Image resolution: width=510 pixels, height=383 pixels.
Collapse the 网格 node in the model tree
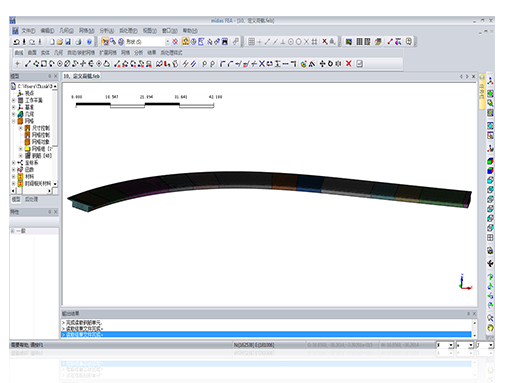(x=14, y=121)
